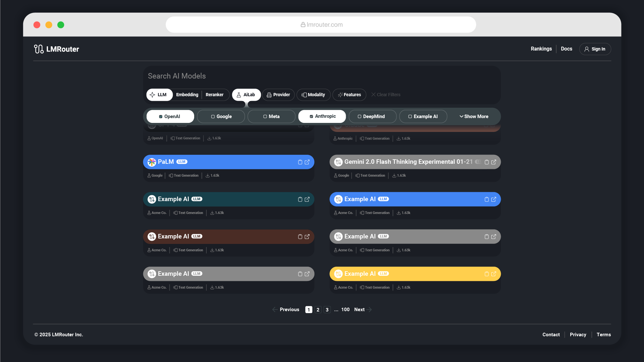Click the Sign In button

coord(595,49)
